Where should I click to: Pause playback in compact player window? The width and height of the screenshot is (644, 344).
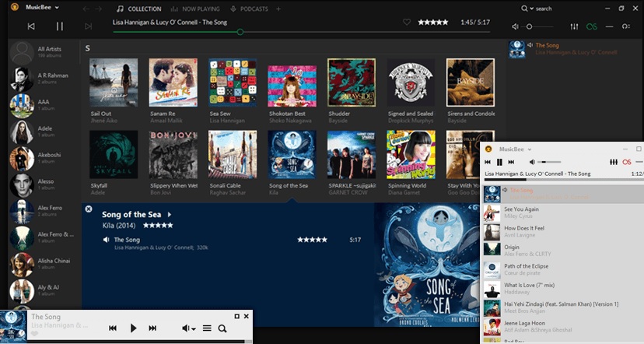(499, 162)
